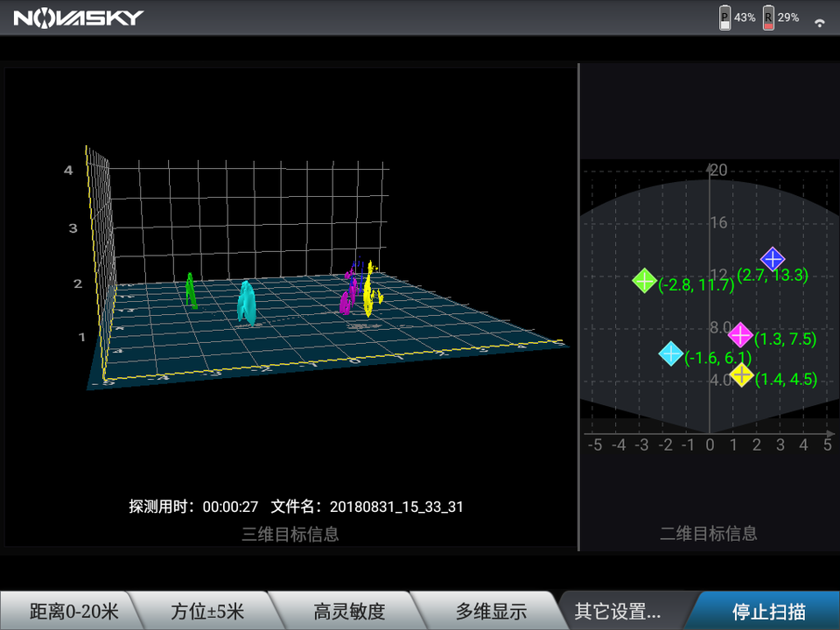Viewport: 840px width, 630px height.
Task: Click the 43% battery percentage text
Action: tap(745, 17)
